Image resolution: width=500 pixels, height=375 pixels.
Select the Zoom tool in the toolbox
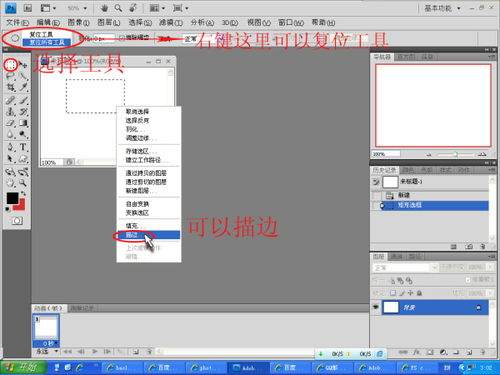23,183
